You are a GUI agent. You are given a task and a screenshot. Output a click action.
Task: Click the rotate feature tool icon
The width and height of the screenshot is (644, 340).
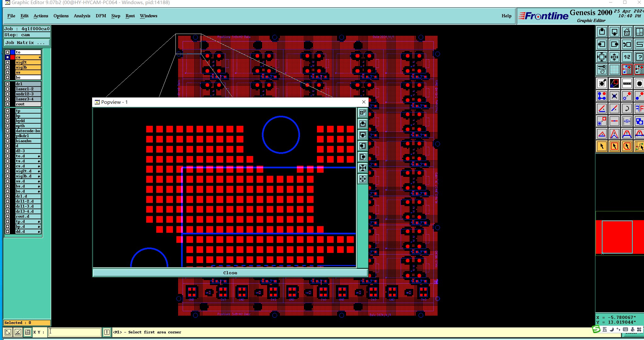(627, 109)
